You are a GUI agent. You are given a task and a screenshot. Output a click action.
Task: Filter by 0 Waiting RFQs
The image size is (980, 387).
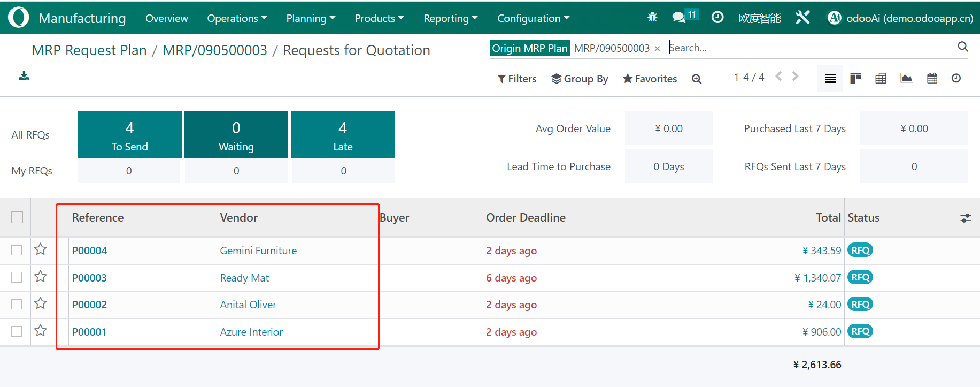click(x=236, y=135)
